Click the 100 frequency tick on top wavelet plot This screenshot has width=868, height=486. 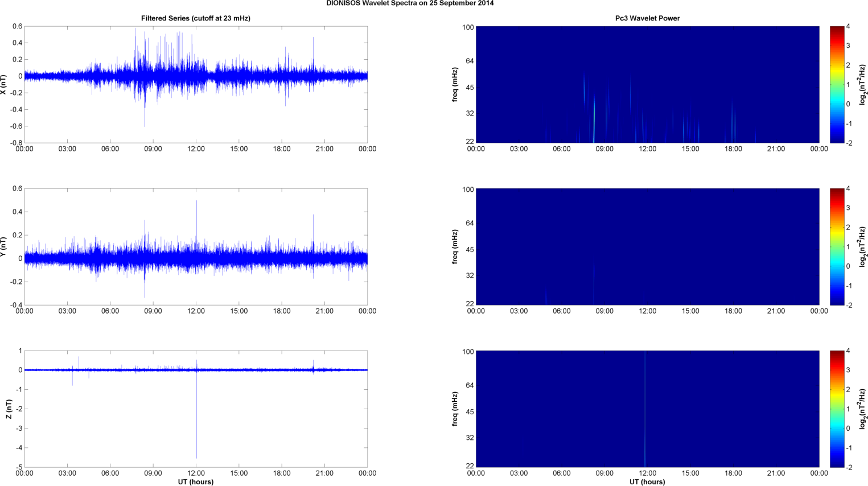click(x=468, y=27)
